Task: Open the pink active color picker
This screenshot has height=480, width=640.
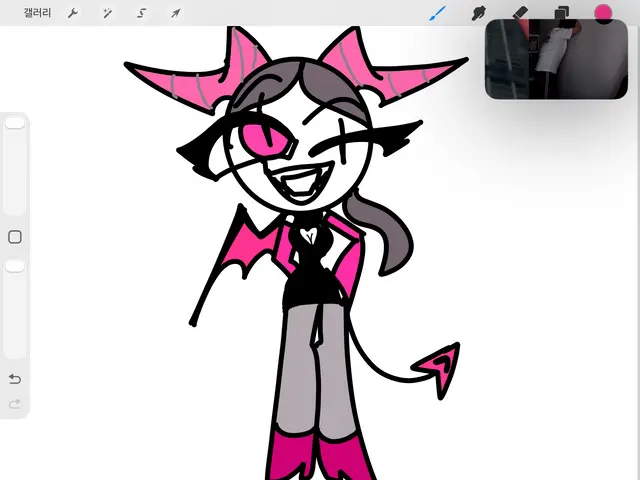Action: [x=603, y=13]
